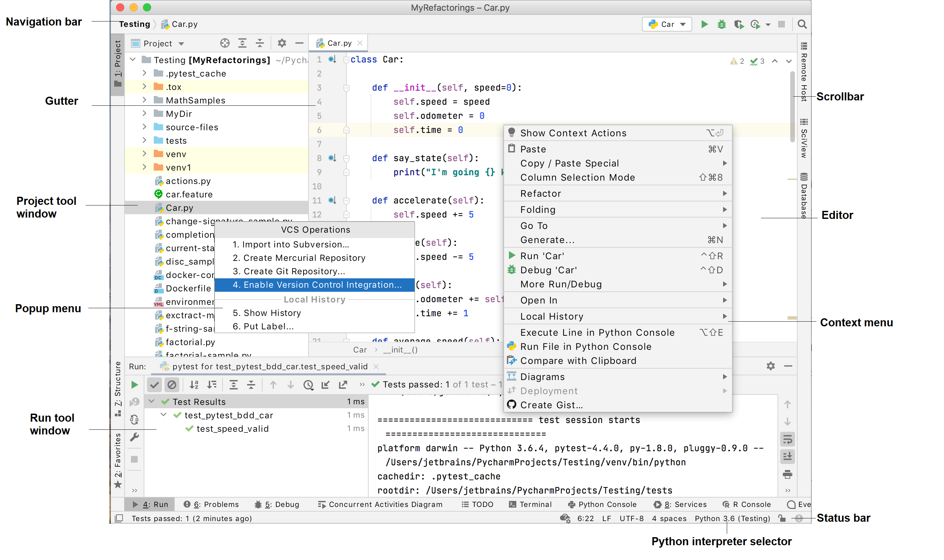The height and width of the screenshot is (560, 944).
Task: Collapse the test_pytest_bdd_car node
Action: [163, 415]
